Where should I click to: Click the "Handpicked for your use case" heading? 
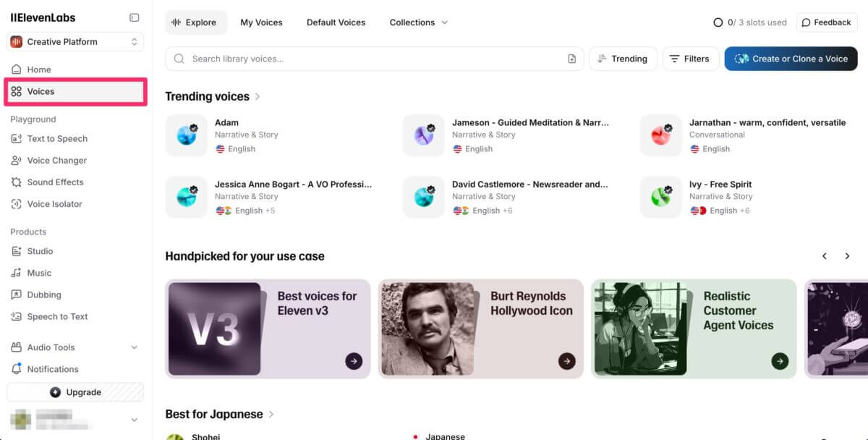point(244,256)
